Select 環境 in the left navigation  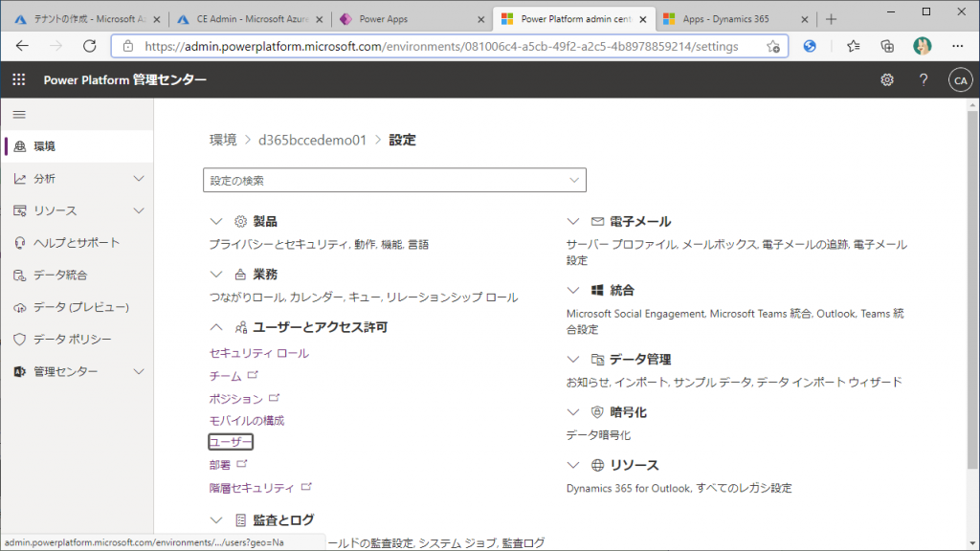78,145
